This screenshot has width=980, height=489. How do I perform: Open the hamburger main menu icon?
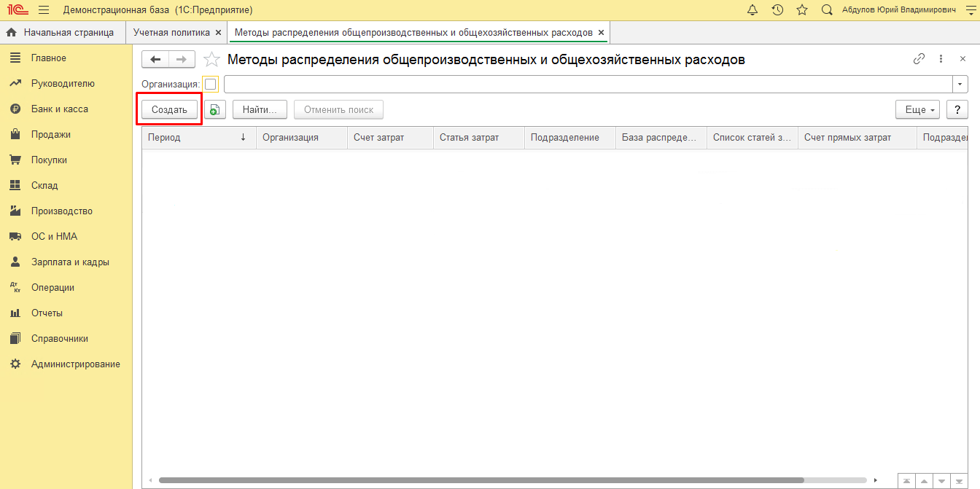pyautogui.click(x=43, y=10)
